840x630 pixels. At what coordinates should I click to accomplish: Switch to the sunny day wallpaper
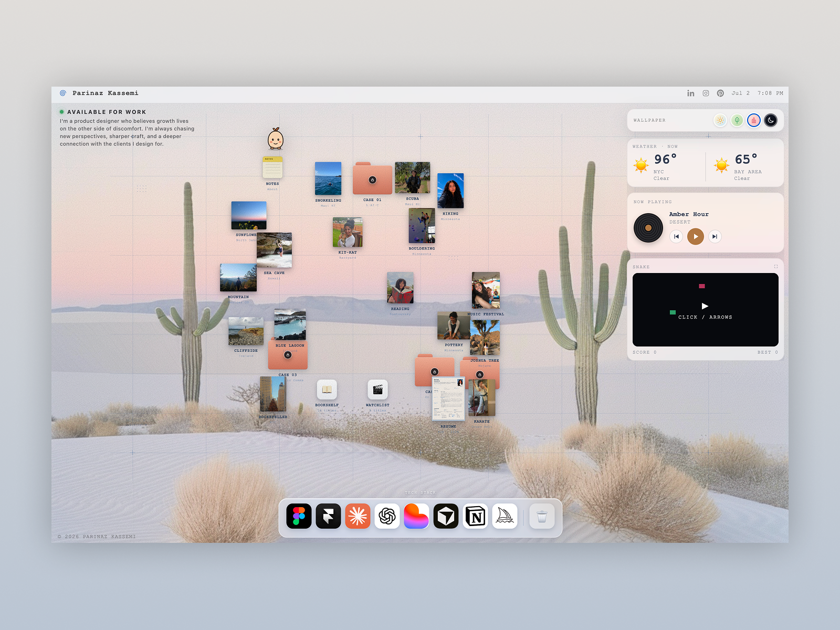[720, 120]
